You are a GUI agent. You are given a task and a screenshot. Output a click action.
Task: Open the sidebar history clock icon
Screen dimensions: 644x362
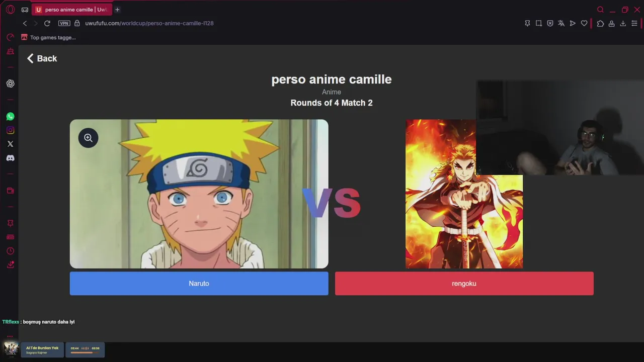tap(10, 251)
